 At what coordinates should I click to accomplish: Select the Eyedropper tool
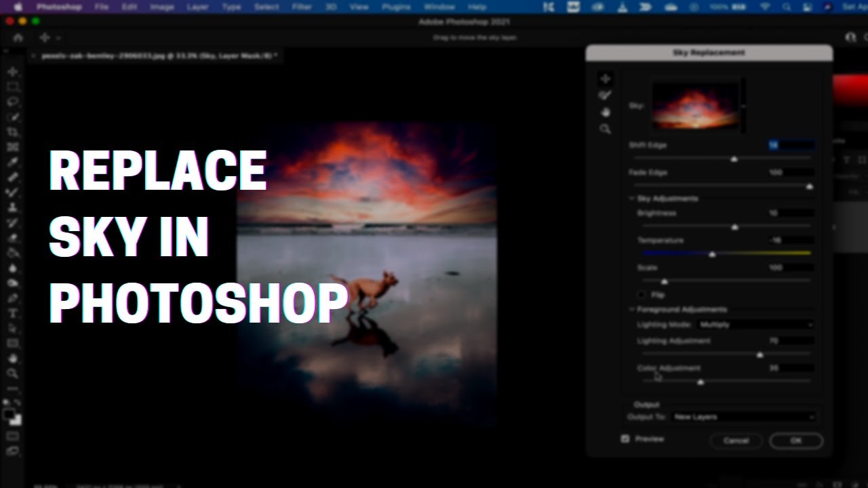click(x=13, y=162)
